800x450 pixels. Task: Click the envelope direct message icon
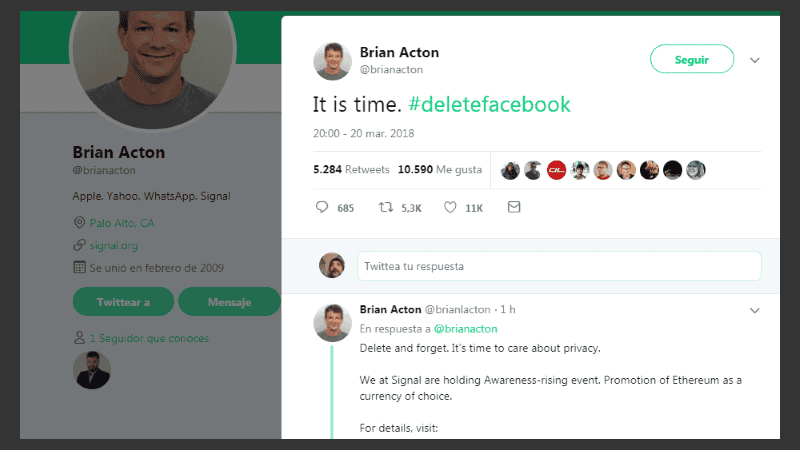point(514,207)
